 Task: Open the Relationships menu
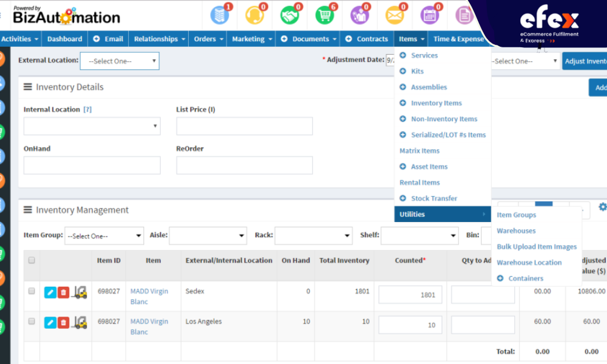[x=158, y=39]
